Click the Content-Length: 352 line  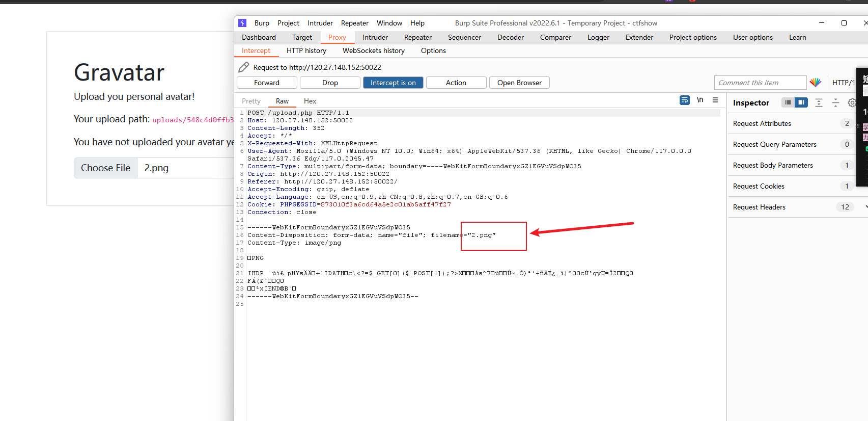286,128
